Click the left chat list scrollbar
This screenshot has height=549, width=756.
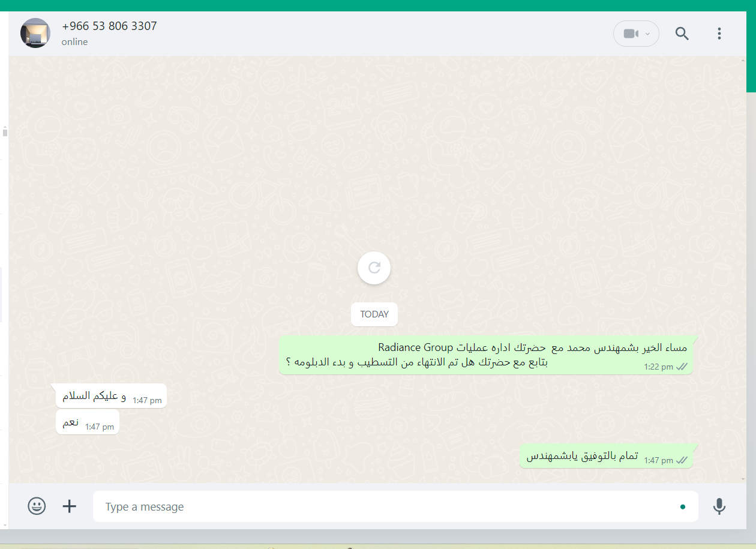[x=5, y=324]
